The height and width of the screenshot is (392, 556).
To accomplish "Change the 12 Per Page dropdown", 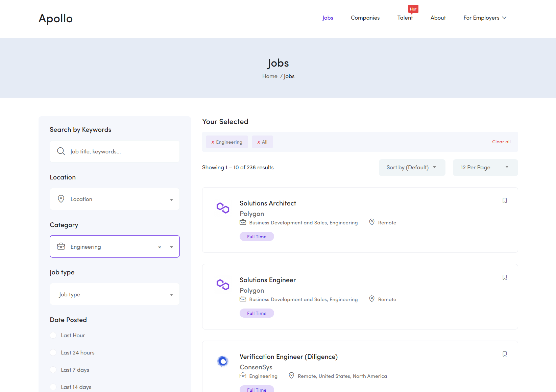I will pos(485,168).
